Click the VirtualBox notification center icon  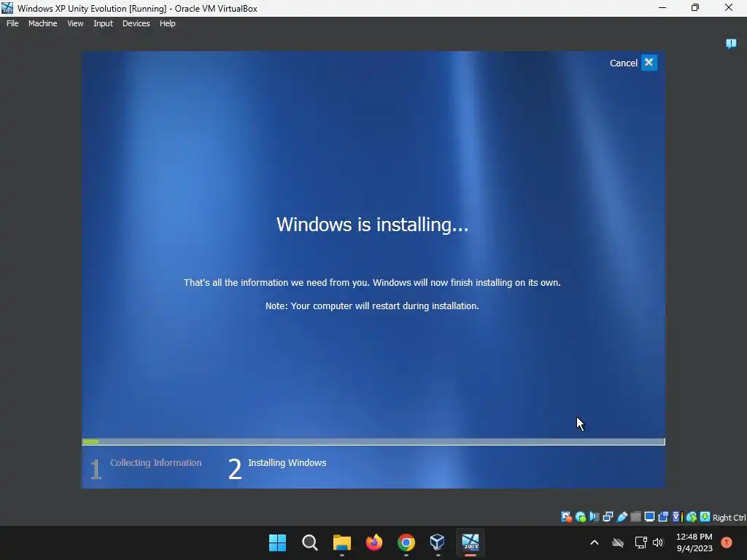click(x=731, y=44)
